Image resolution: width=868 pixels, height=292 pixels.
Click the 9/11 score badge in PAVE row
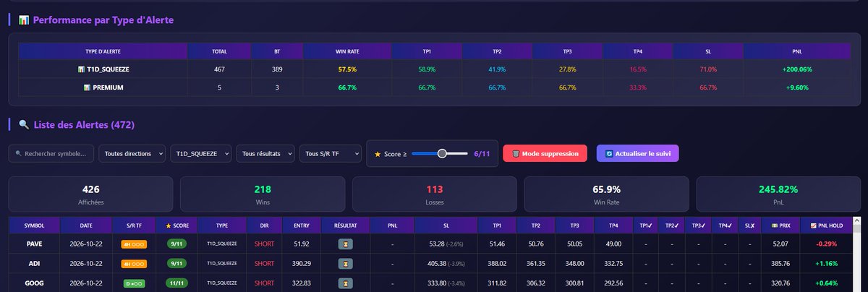click(x=177, y=244)
